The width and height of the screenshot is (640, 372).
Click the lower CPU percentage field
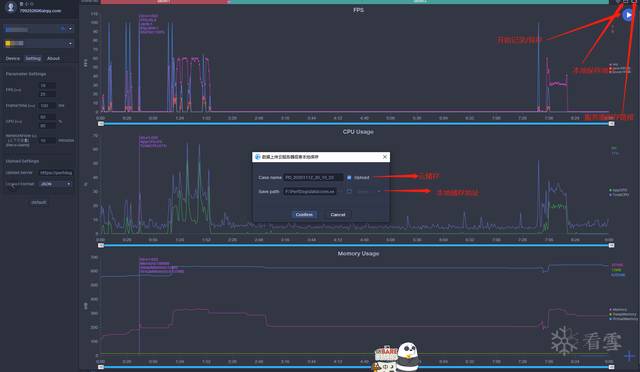pyautogui.click(x=47, y=125)
